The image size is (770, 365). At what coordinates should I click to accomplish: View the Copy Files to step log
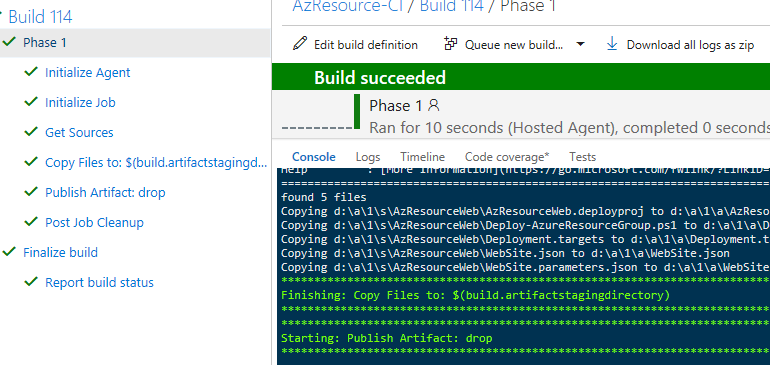click(156, 163)
